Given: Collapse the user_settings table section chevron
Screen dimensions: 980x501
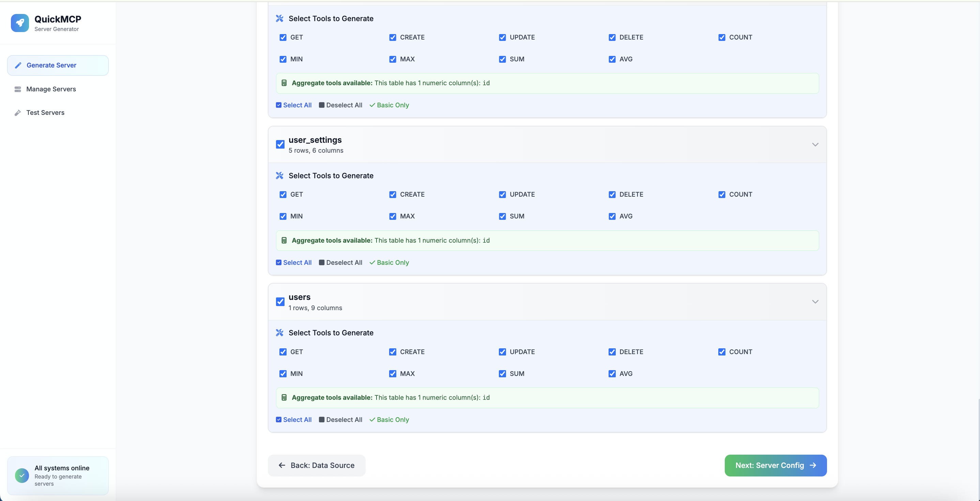Looking at the screenshot, I should click(815, 145).
